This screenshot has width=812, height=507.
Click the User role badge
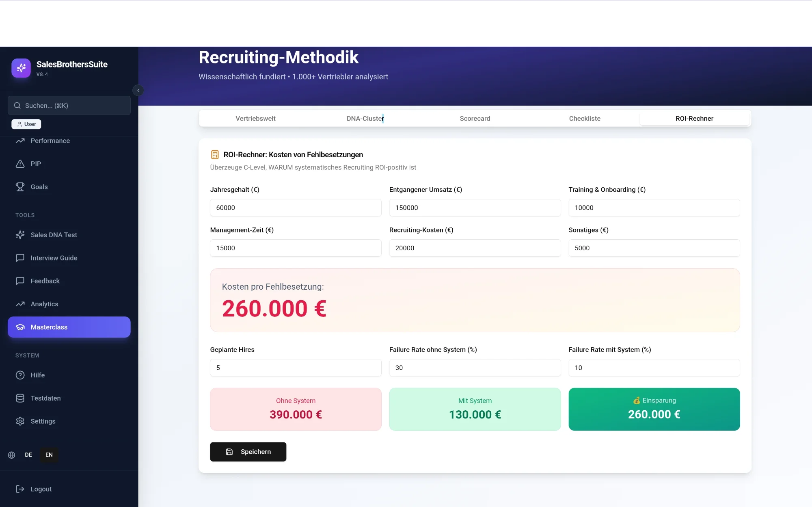pyautogui.click(x=26, y=124)
